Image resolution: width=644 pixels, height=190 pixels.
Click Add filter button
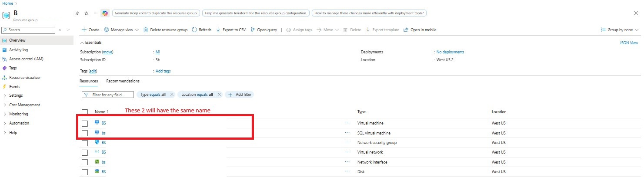coord(239,94)
